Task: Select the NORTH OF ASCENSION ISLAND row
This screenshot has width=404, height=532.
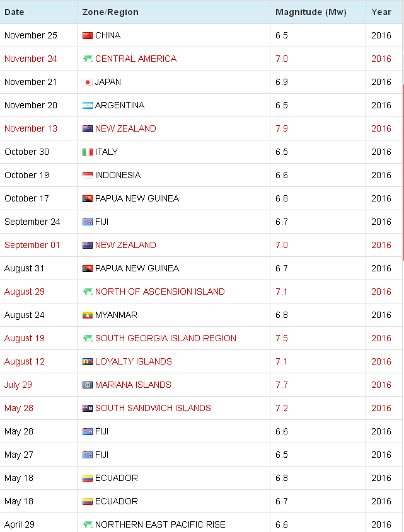Action: [x=201, y=291]
